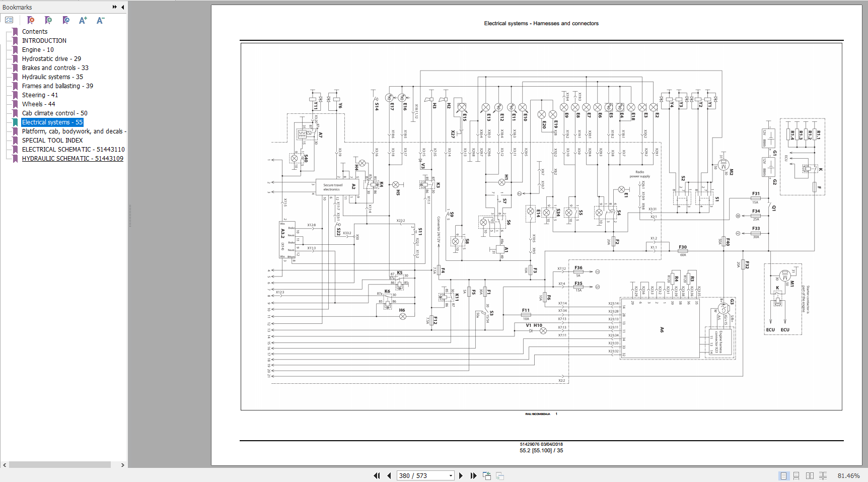Jump to the last page
Screen dimensions: 868x482
coord(473,475)
